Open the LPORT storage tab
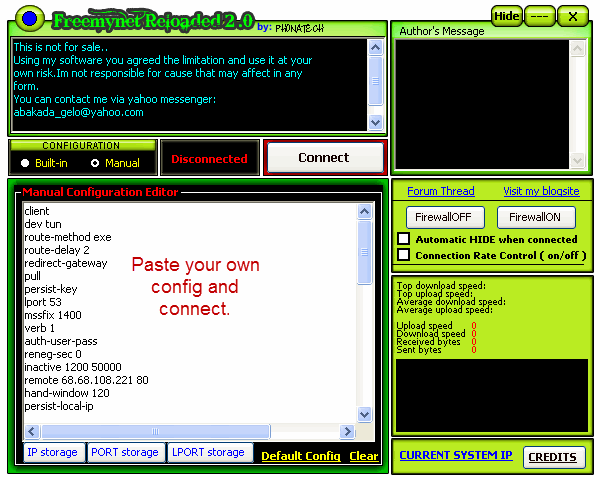The image size is (600, 480). point(210,452)
